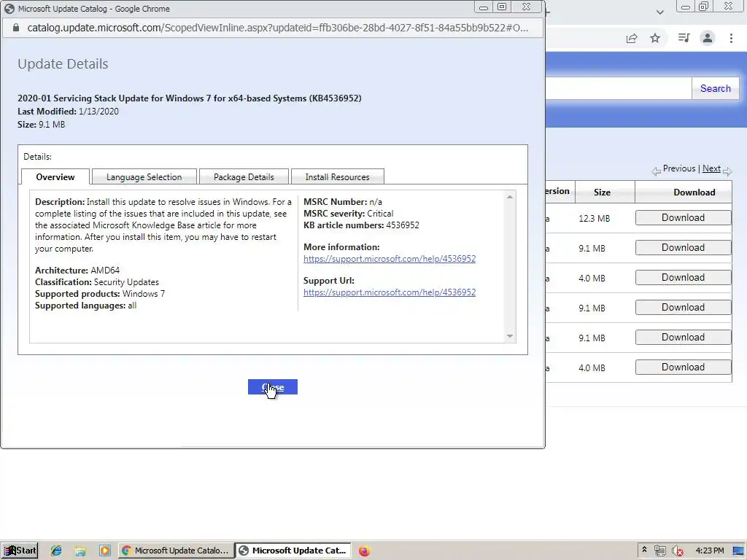Screen dimensions: 747x560
Task: Open the Chrome three-dot menu
Action: [731, 38]
